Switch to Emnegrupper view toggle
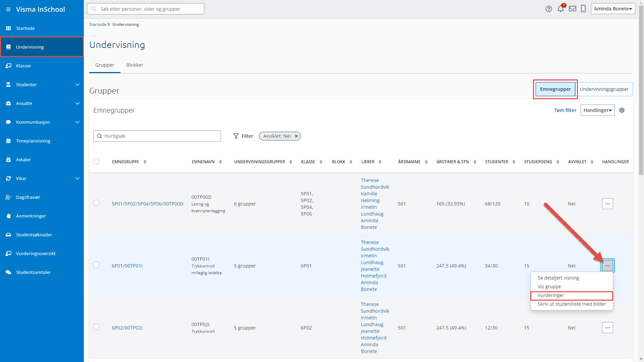 pos(555,89)
